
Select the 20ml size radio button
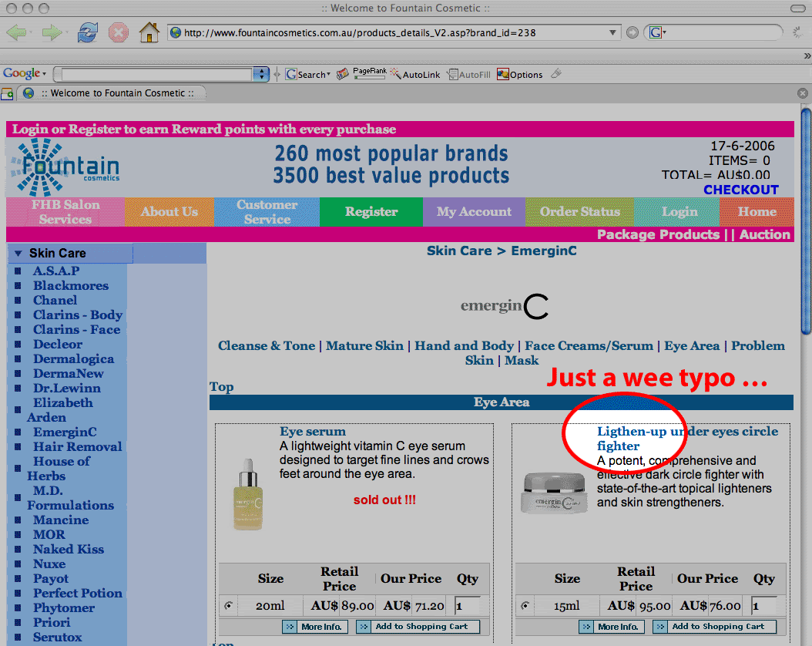[x=228, y=605]
